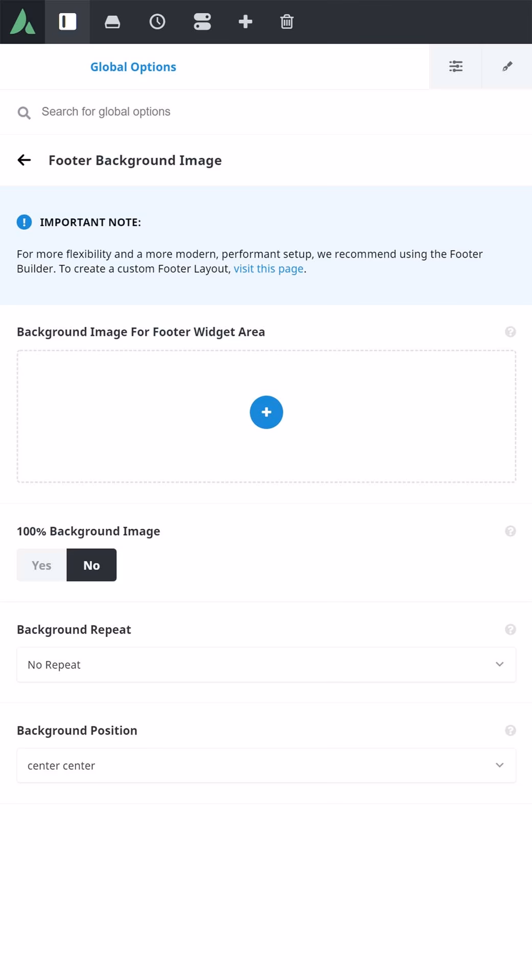This screenshot has height=980, width=532.
Task: Show help for Background Repeat question mark
Action: pos(511,629)
